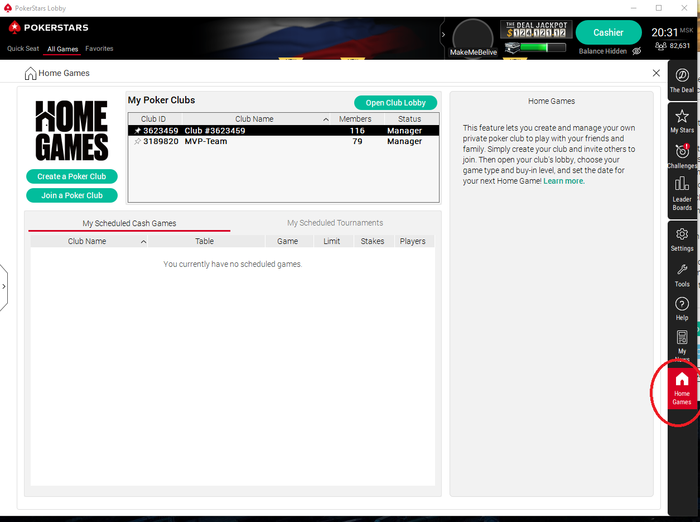This screenshot has width=700, height=522.
Task: Unpin Club #3623459 with its pin icon
Action: coord(138,131)
